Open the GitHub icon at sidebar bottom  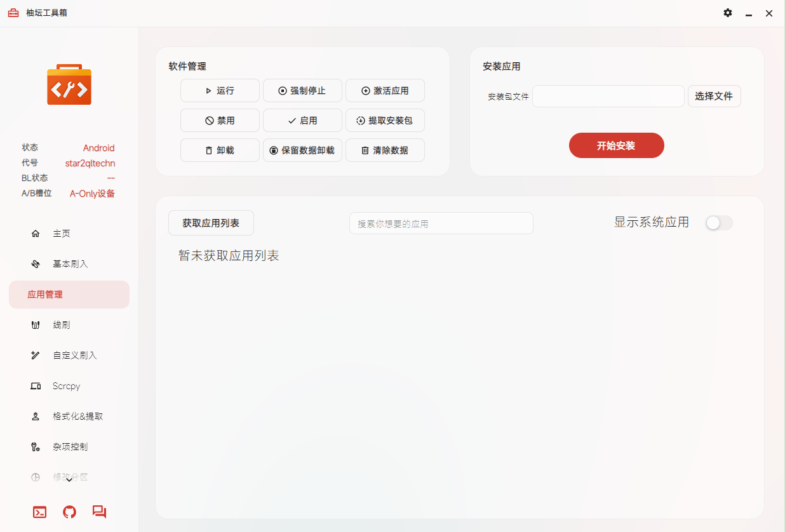pyautogui.click(x=69, y=512)
